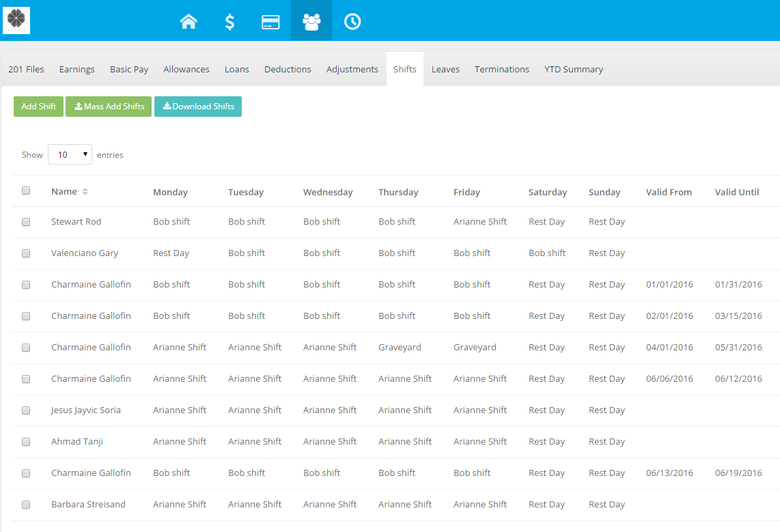This screenshot has width=780, height=532.
Task: Switch to the Deductions tab
Action: pos(288,69)
